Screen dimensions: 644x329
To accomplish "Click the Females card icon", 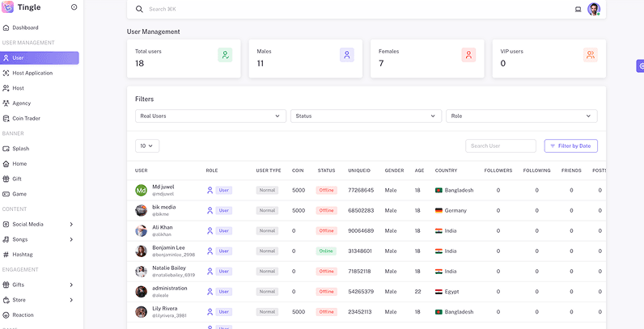I will click(x=468, y=55).
